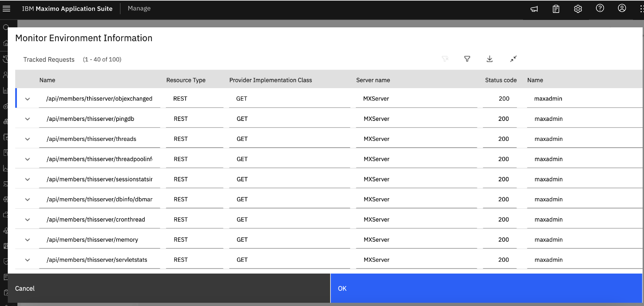Open the help question mark icon
This screenshot has height=306, width=644.
(600, 8)
